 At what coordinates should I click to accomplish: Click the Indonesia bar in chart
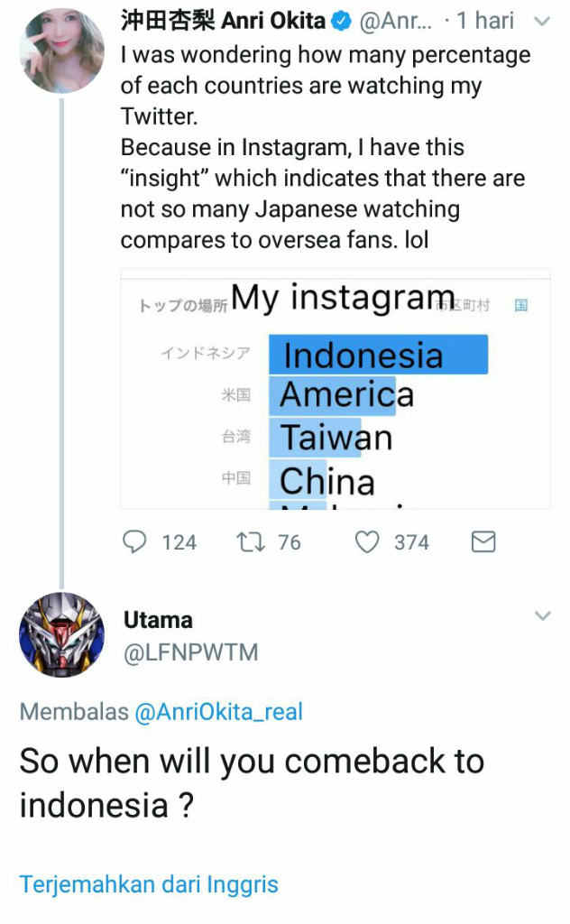pos(378,355)
